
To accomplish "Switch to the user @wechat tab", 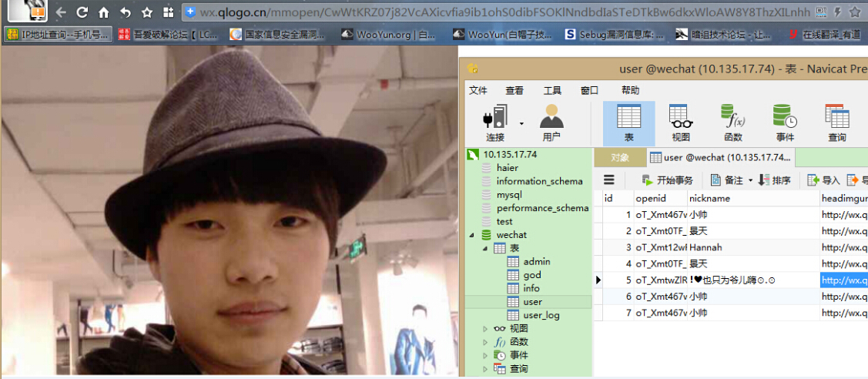I will (x=721, y=158).
